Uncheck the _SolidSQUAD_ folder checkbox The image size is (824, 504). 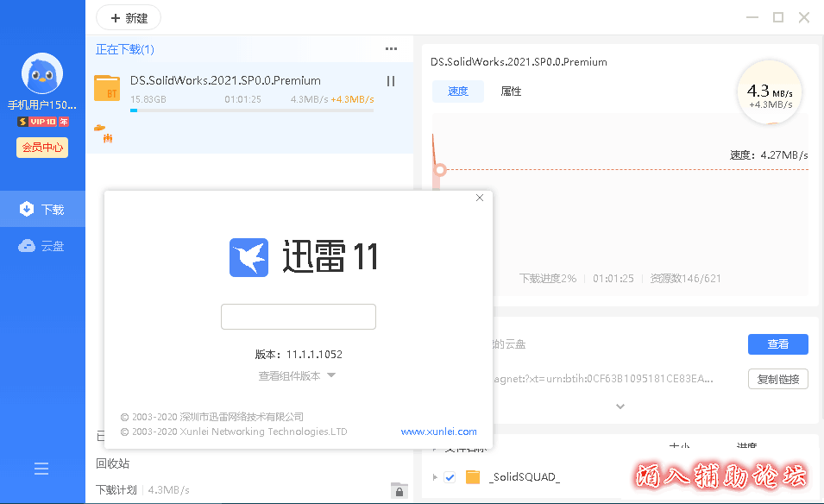click(450, 477)
